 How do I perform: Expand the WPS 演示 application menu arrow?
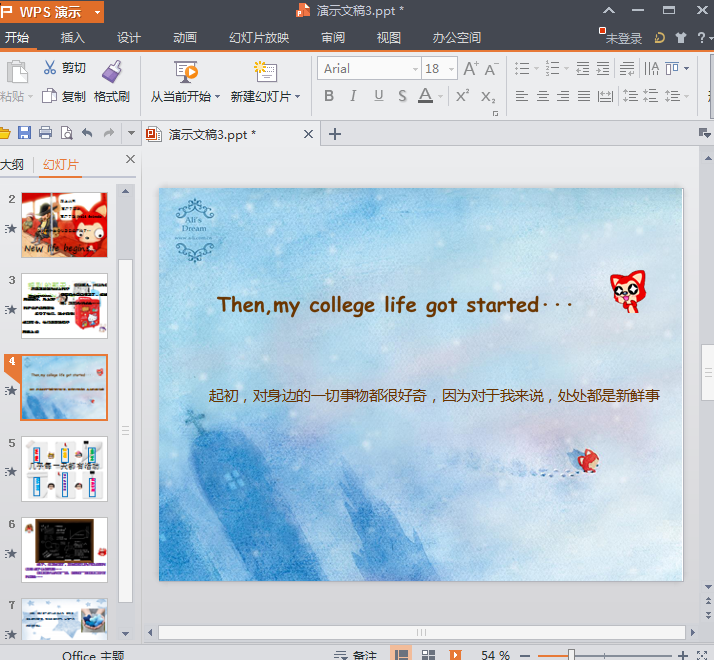click(x=97, y=12)
